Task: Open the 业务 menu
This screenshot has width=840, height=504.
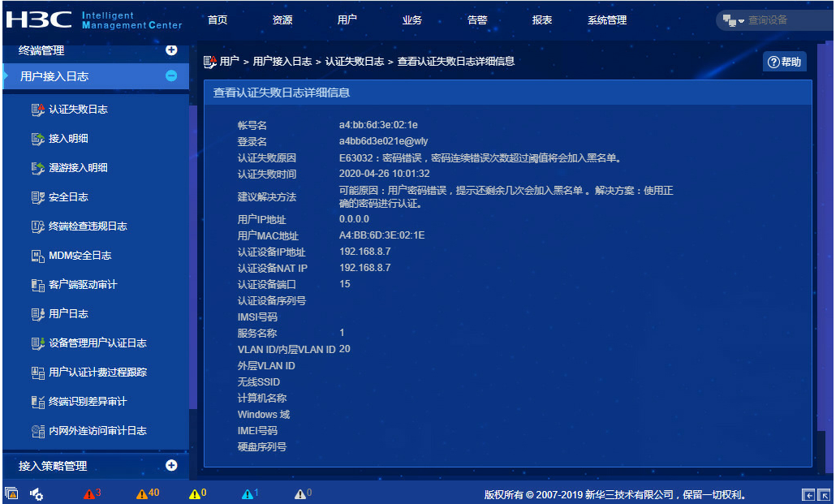Action: click(x=412, y=19)
